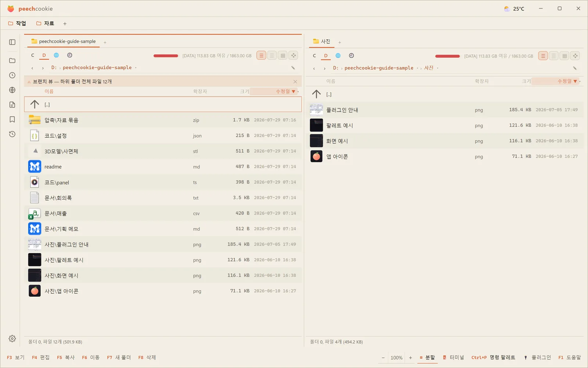Open column options arrow in right pane header

(x=580, y=81)
